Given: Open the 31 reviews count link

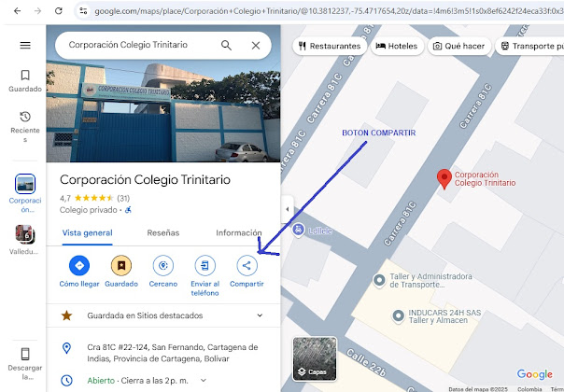Looking at the screenshot, I should [x=123, y=198].
